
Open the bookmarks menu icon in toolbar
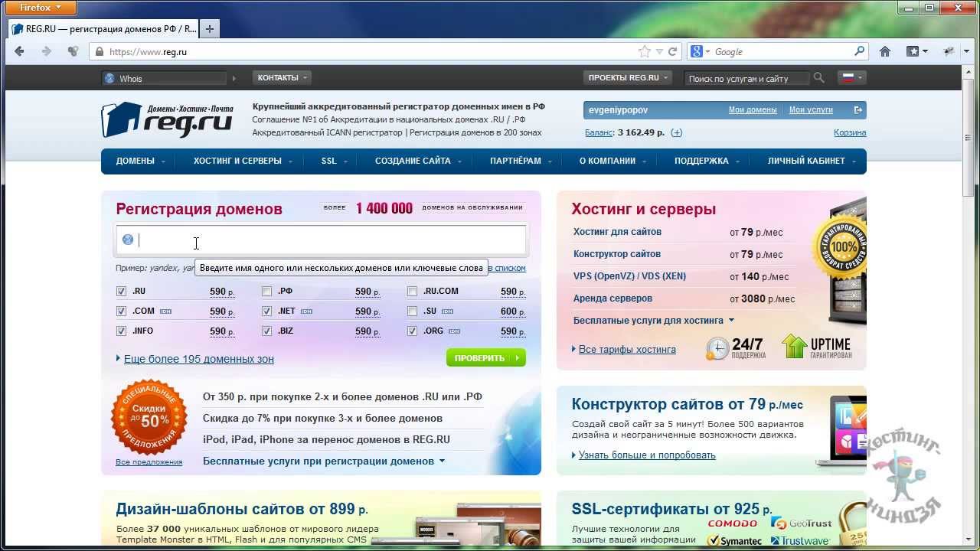click(x=916, y=51)
